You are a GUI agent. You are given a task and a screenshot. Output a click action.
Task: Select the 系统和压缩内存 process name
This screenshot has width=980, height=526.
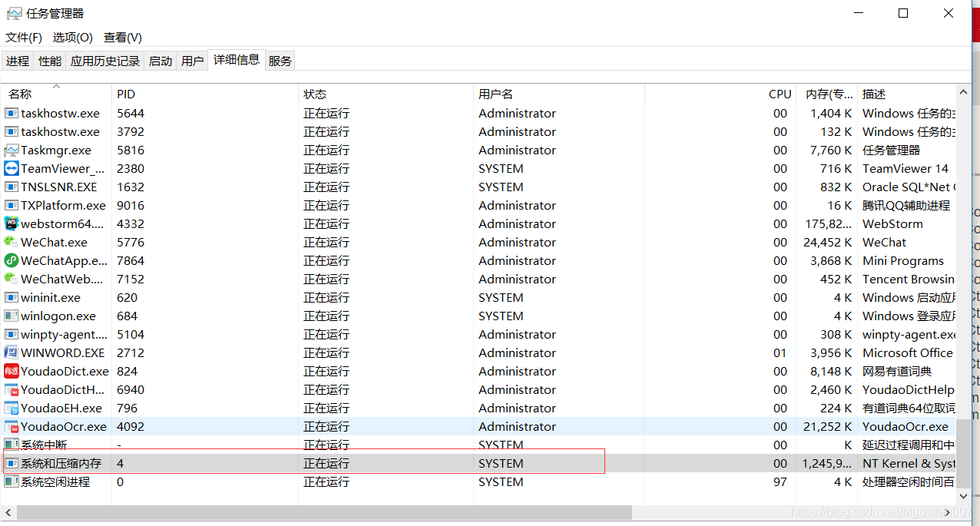[x=61, y=463]
